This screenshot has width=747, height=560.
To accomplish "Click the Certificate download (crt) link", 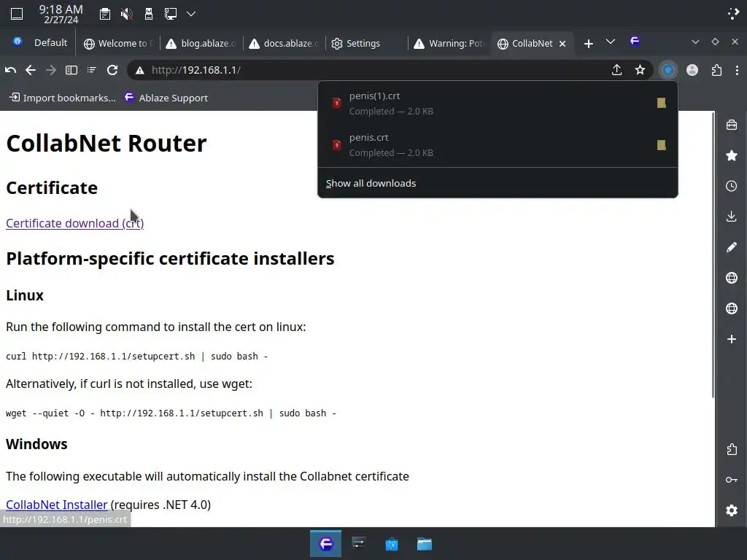I will (x=75, y=223).
